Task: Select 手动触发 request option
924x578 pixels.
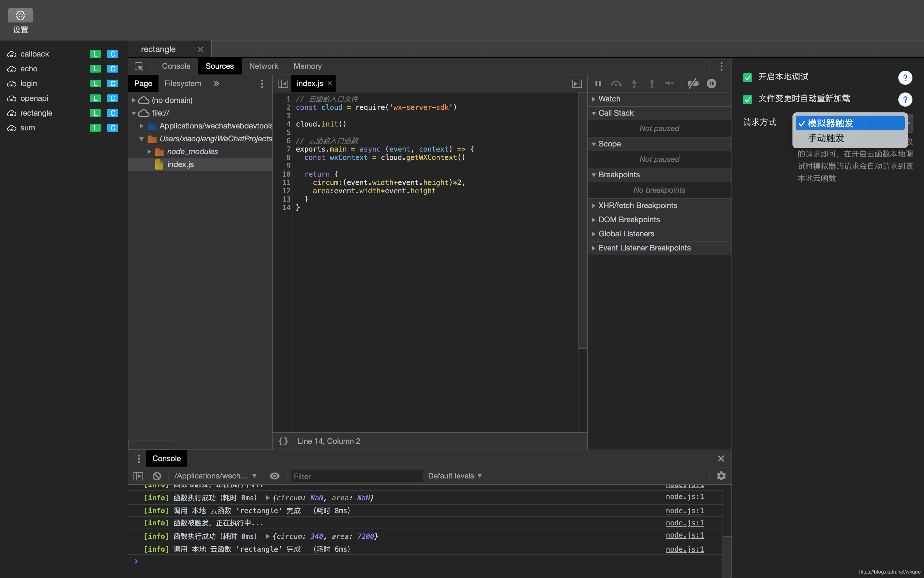Action: [x=850, y=138]
